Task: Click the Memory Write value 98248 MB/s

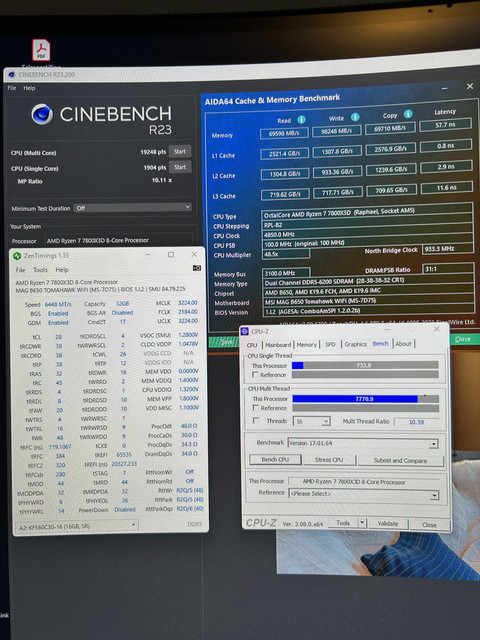Action: pyautogui.click(x=337, y=131)
